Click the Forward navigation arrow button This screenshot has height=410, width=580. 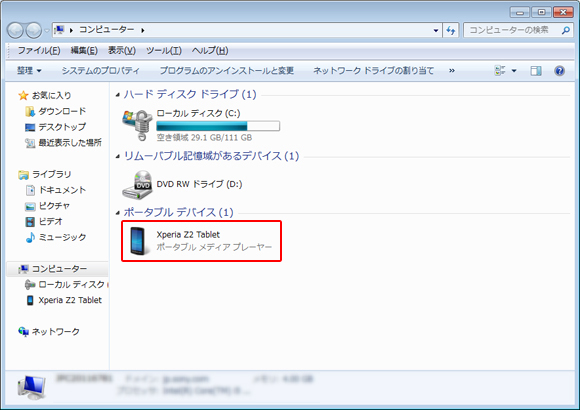[x=34, y=30]
